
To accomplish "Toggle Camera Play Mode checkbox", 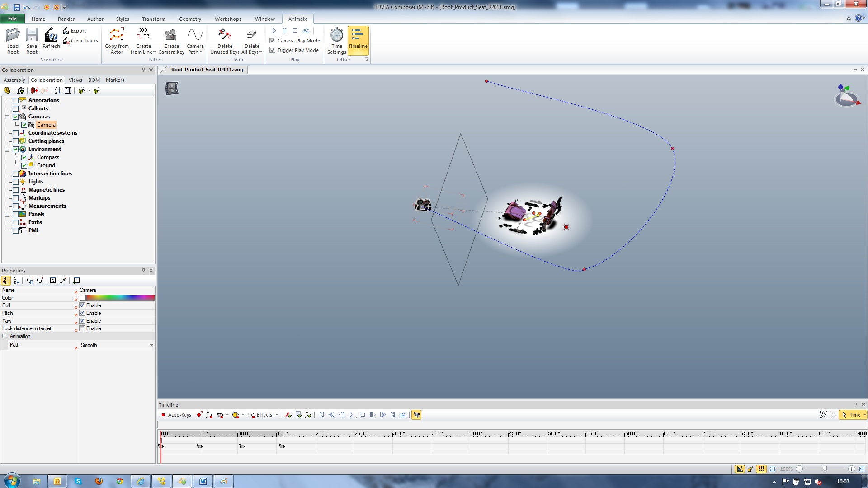I will [x=273, y=41].
